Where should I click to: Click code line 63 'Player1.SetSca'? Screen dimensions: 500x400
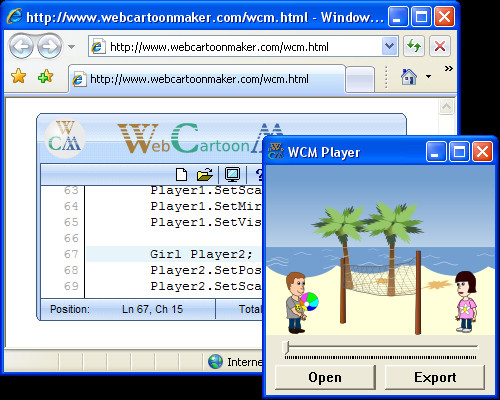click(x=206, y=190)
